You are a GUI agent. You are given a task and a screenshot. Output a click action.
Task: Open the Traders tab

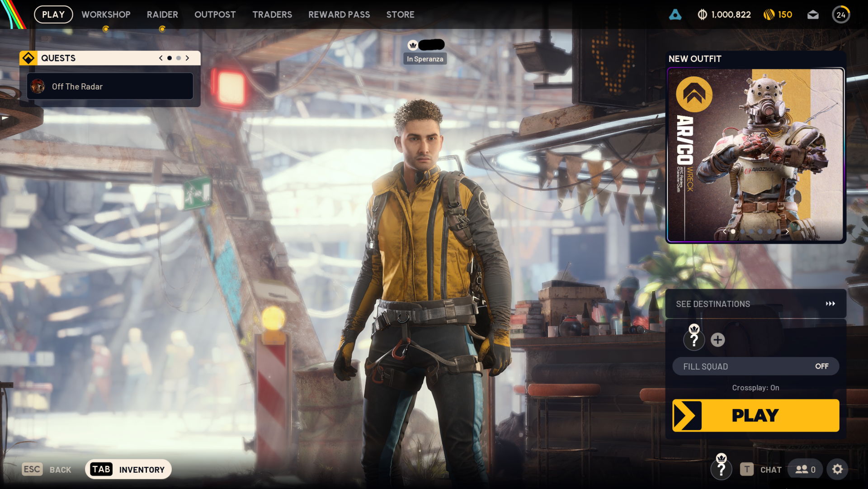point(272,14)
